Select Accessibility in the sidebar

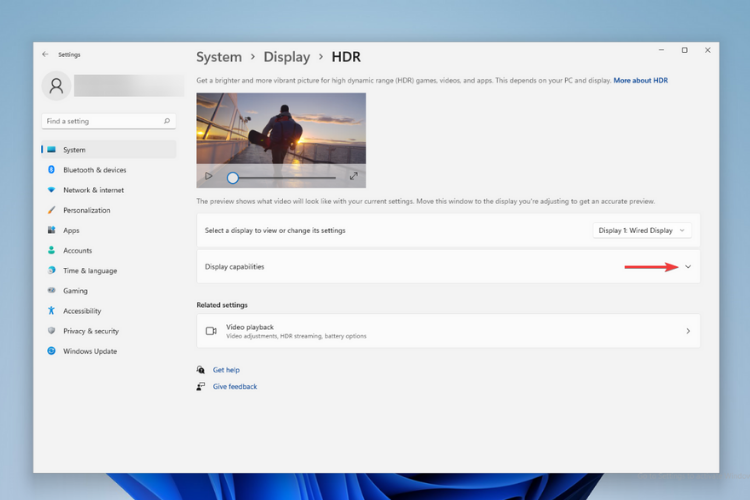[x=82, y=311]
